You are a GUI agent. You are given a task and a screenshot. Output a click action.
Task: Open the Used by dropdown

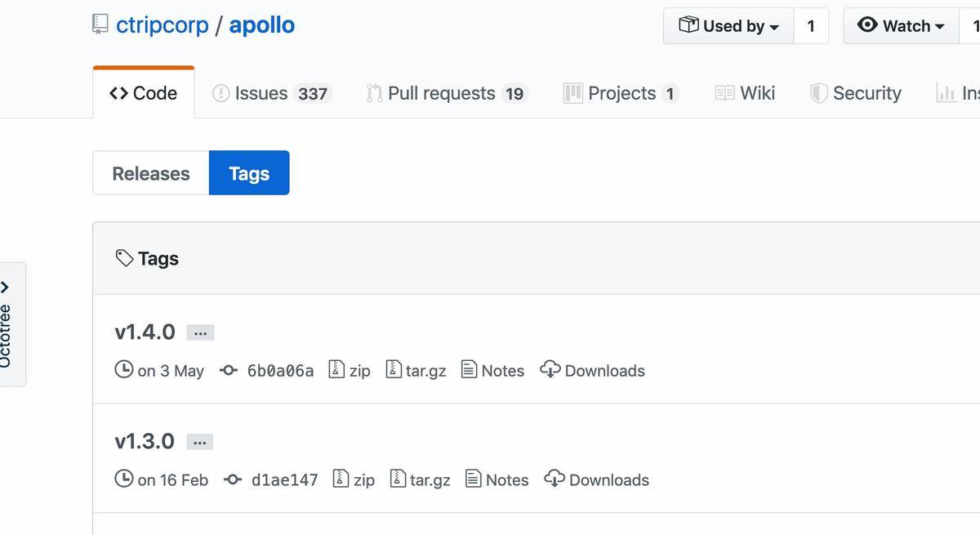pos(728,25)
